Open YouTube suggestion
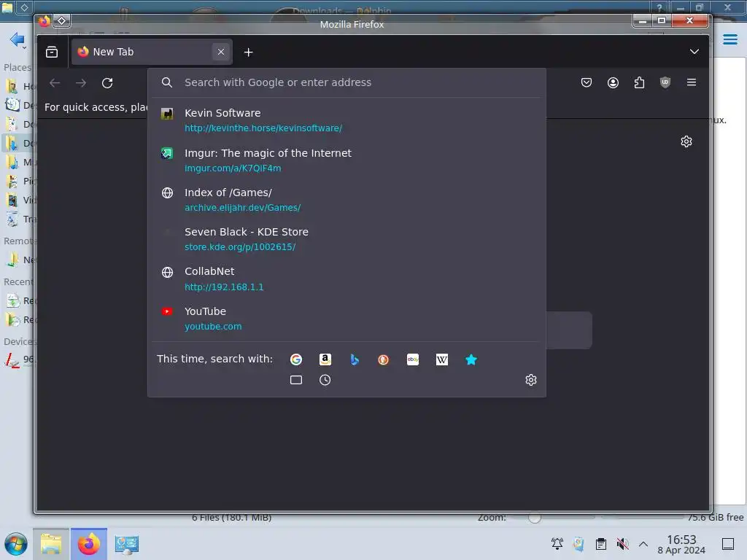This screenshot has width=747, height=560. pos(347,318)
